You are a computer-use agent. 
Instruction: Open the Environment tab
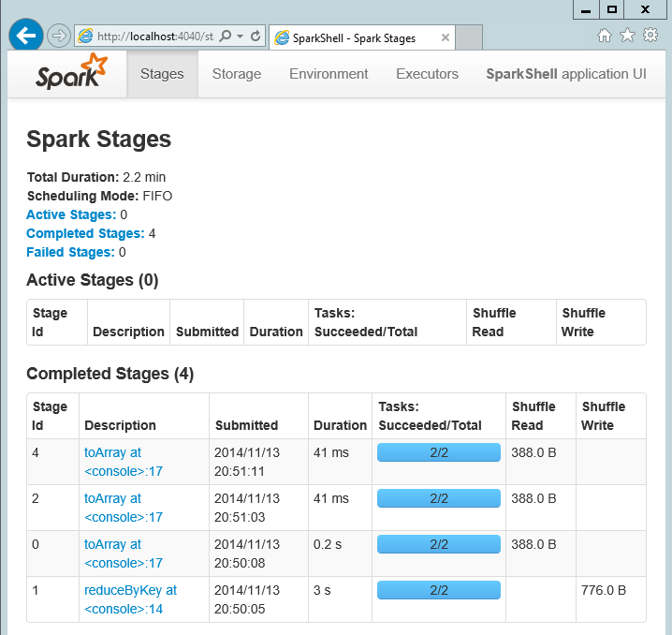pyautogui.click(x=329, y=74)
